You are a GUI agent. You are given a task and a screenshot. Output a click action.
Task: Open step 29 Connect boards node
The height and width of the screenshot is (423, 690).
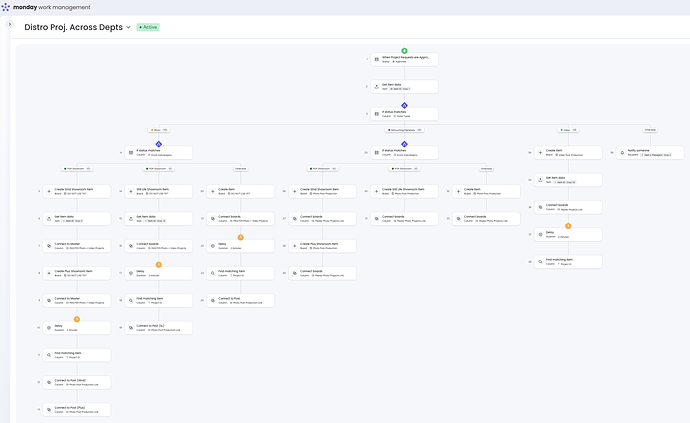pos(323,273)
